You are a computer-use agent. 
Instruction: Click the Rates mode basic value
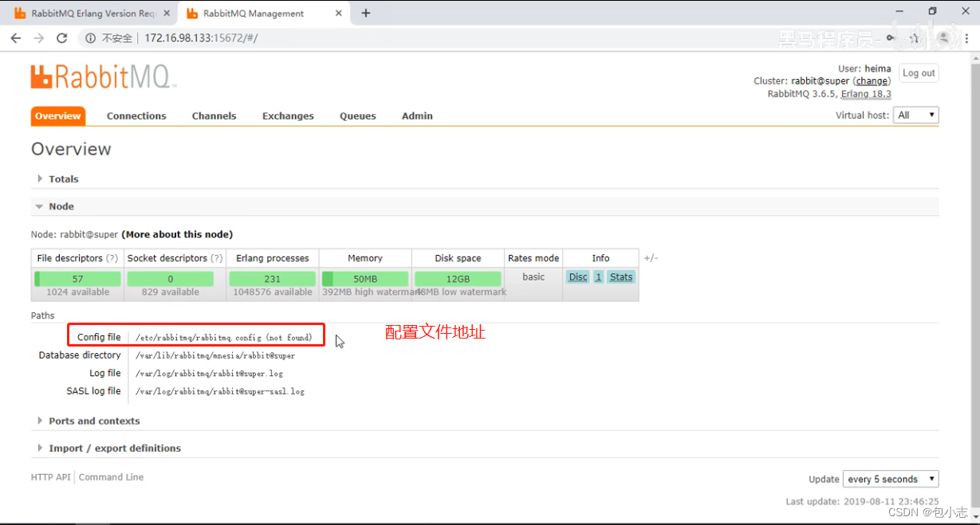pos(533,277)
